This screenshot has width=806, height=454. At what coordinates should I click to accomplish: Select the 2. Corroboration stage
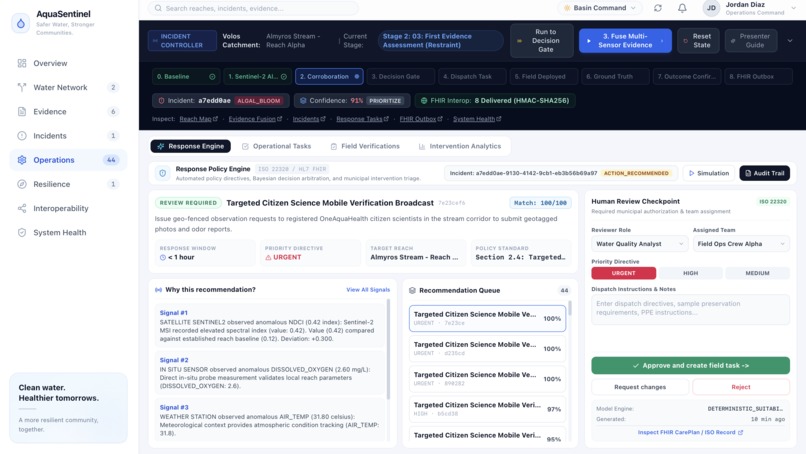click(x=329, y=77)
